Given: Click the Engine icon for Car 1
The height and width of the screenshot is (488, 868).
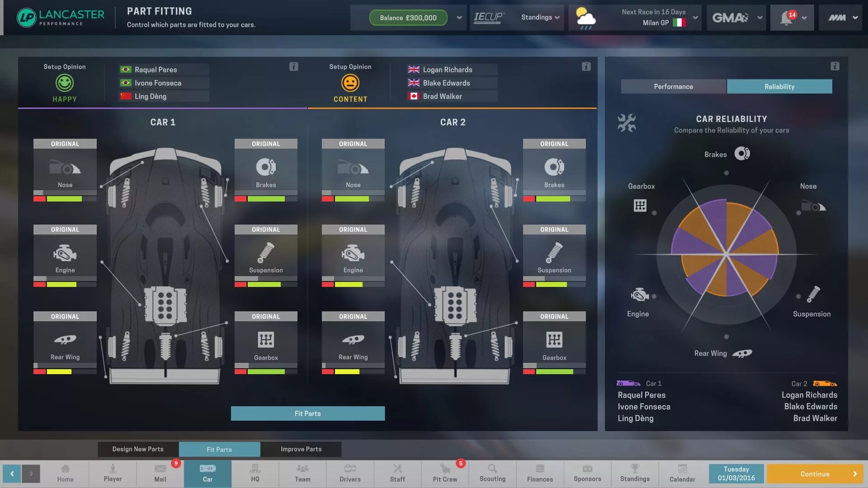Looking at the screenshot, I should 64,253.
